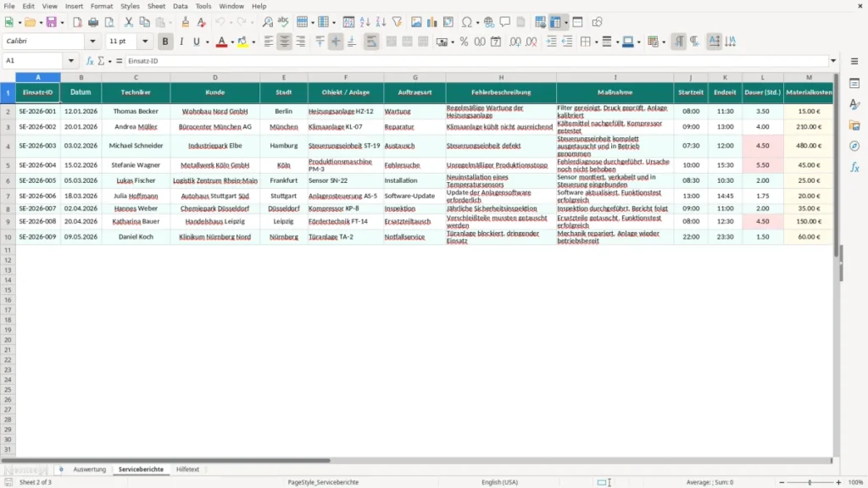The image size is (868, 488).
Task: Toggle Underline formatting
Action: coord(197,42)
